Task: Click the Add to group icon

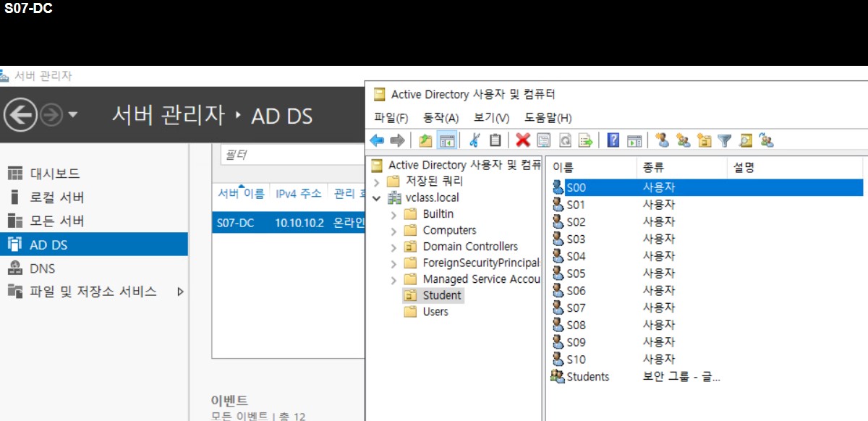Action: click(767, 140)
